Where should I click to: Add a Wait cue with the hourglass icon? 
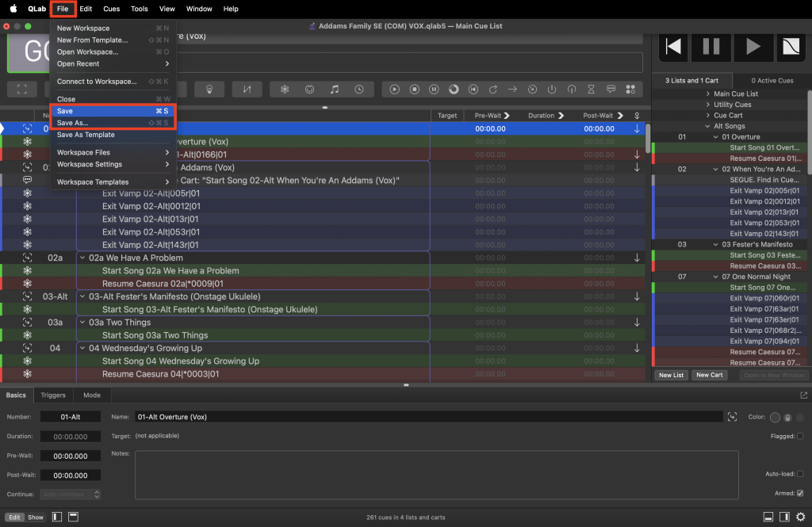(x=592, y=90)
